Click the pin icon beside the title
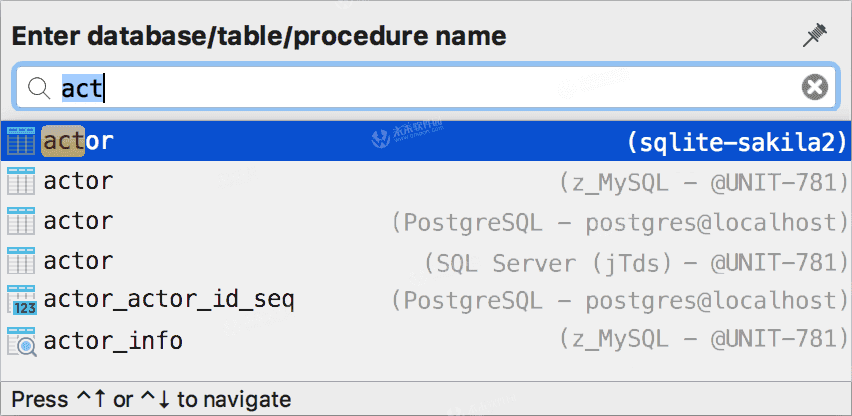This screenshot has width=852, height=416. (815, 36)
